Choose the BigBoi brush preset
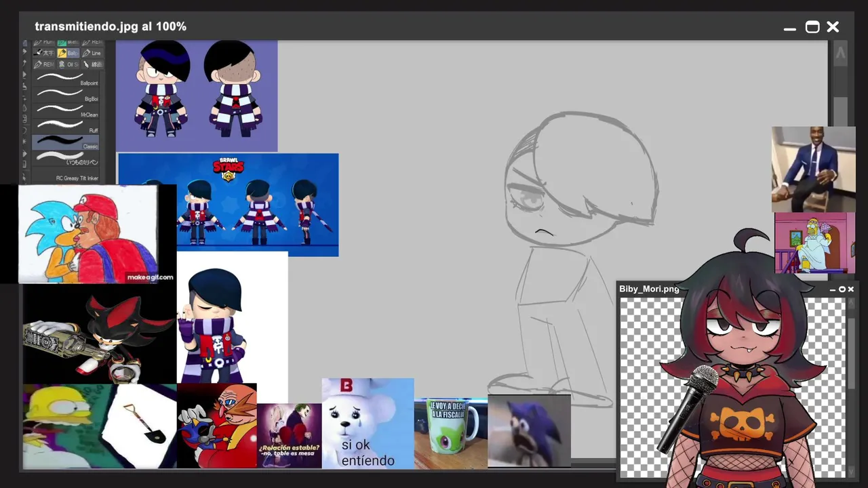The height and width of the screenshot is (488, 868). (x=66, y=94)
